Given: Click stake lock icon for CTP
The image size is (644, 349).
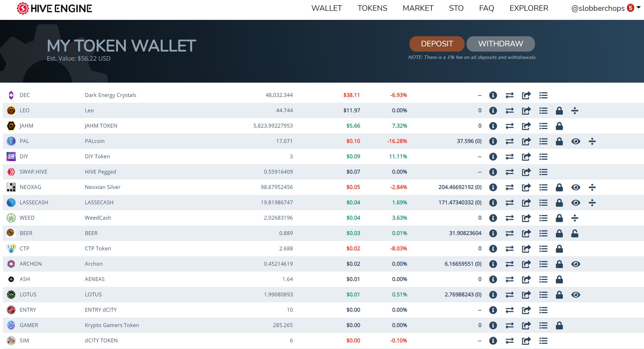Looking at the screenshot, I should click(559, 249).
